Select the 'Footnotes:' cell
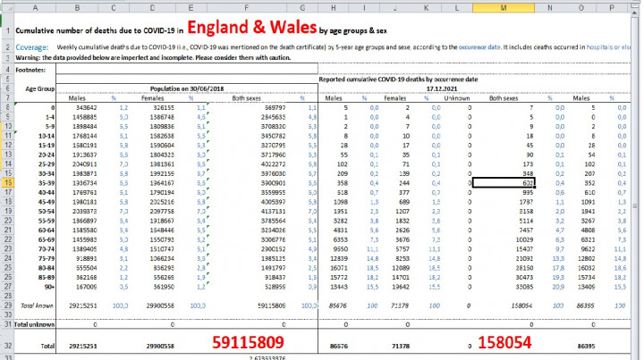644x360 pixels. click(35, 70)
